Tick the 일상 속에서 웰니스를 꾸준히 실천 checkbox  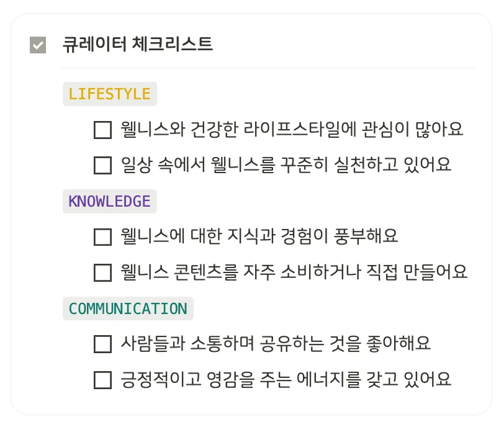(103, 165)
